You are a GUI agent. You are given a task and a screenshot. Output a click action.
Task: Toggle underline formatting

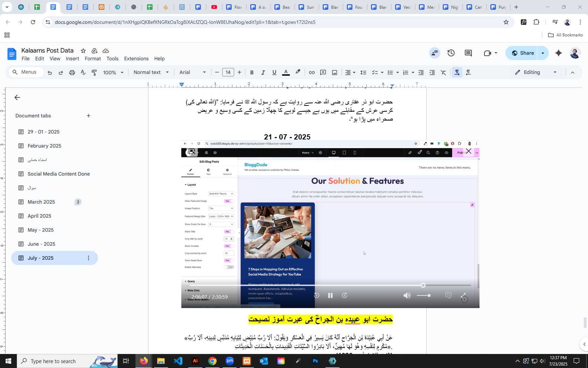pos(274,73)
